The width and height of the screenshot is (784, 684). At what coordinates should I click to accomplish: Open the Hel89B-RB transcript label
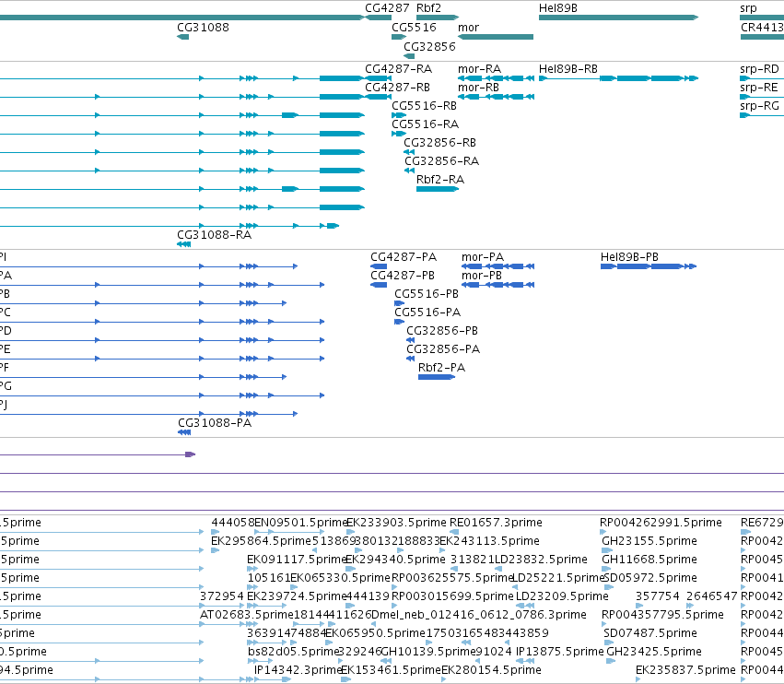click(x=568, y=68)
